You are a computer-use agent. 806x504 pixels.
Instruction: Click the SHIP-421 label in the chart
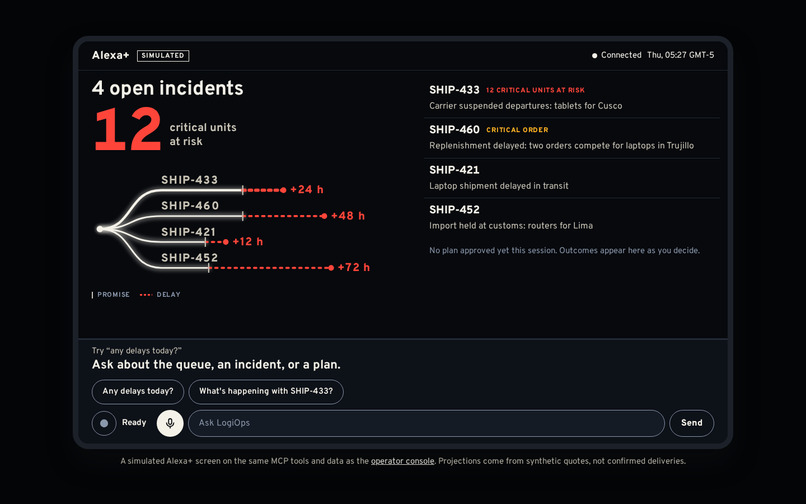(189, 232)
